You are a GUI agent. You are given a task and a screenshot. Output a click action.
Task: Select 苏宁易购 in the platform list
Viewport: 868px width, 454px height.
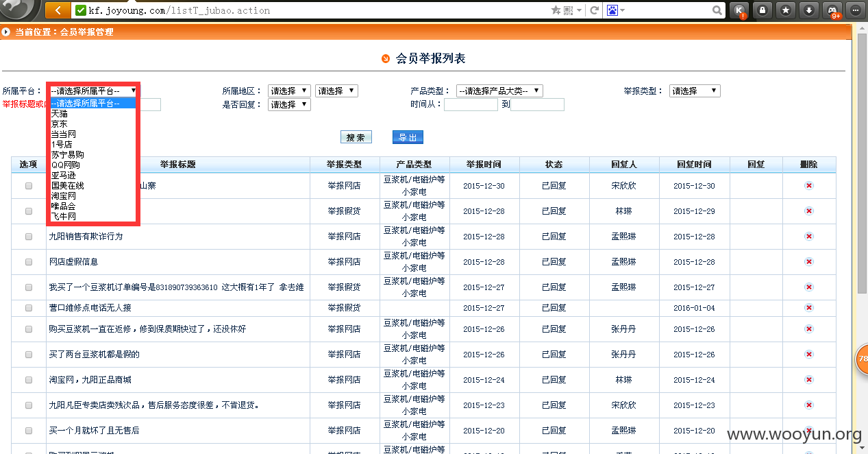tap(93, 155)
